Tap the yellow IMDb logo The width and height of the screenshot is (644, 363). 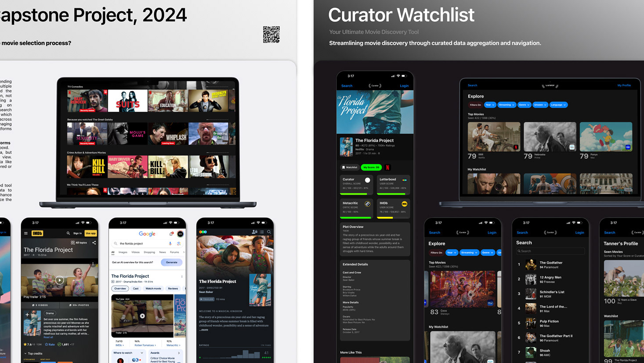[37, 233]
